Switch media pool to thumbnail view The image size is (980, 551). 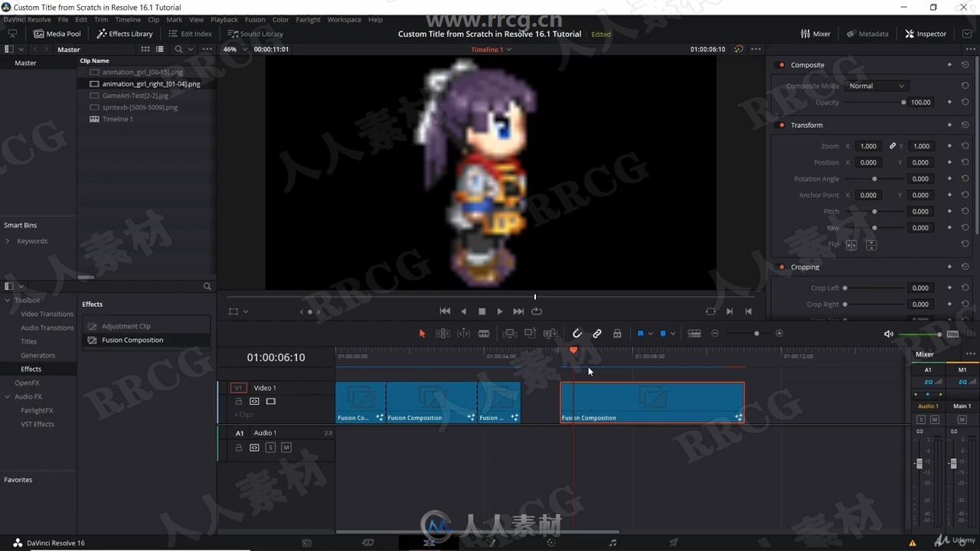click(x=145, y=49)
